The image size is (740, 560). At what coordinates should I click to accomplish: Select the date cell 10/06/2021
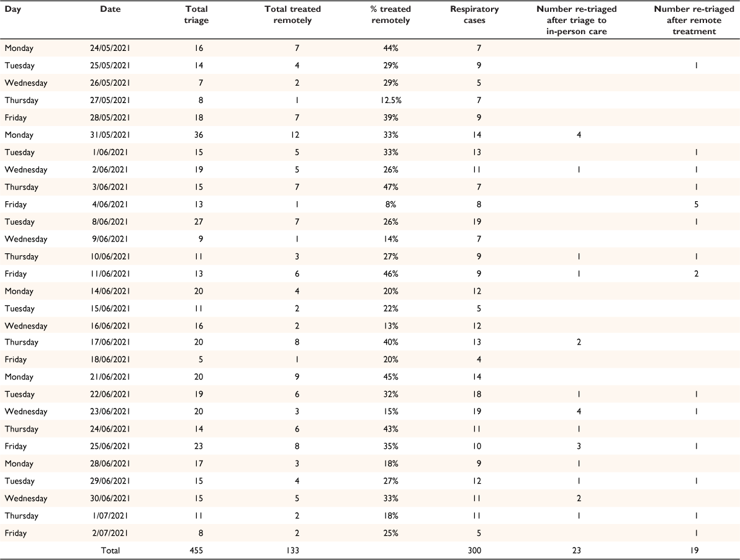tap(110, 256)
